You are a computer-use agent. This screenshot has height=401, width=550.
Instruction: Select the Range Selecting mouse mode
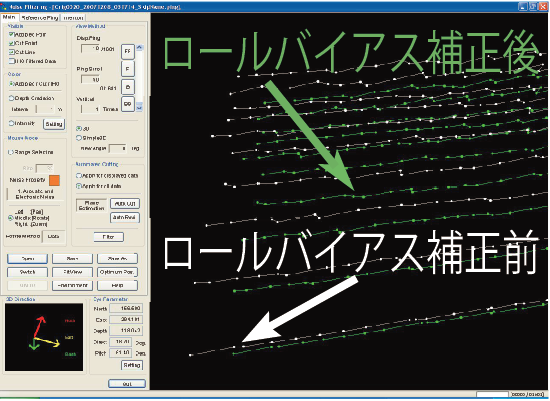11,152
